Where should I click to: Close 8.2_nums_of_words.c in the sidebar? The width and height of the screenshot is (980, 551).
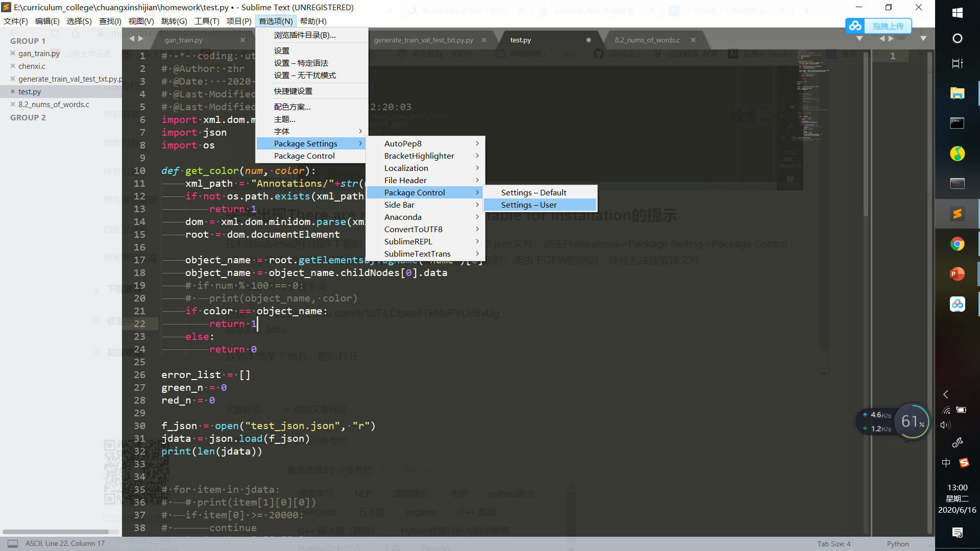[13, 104]
